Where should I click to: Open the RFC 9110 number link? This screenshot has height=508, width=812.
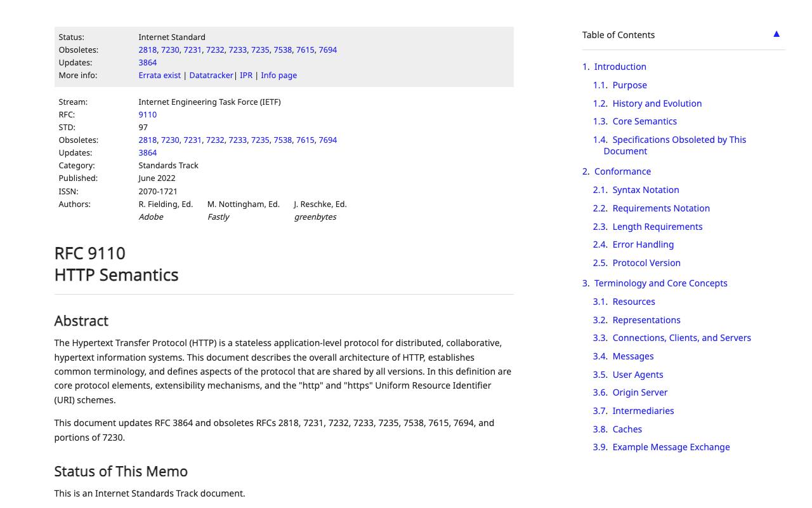pyautogui.click(x=147, y=114)
